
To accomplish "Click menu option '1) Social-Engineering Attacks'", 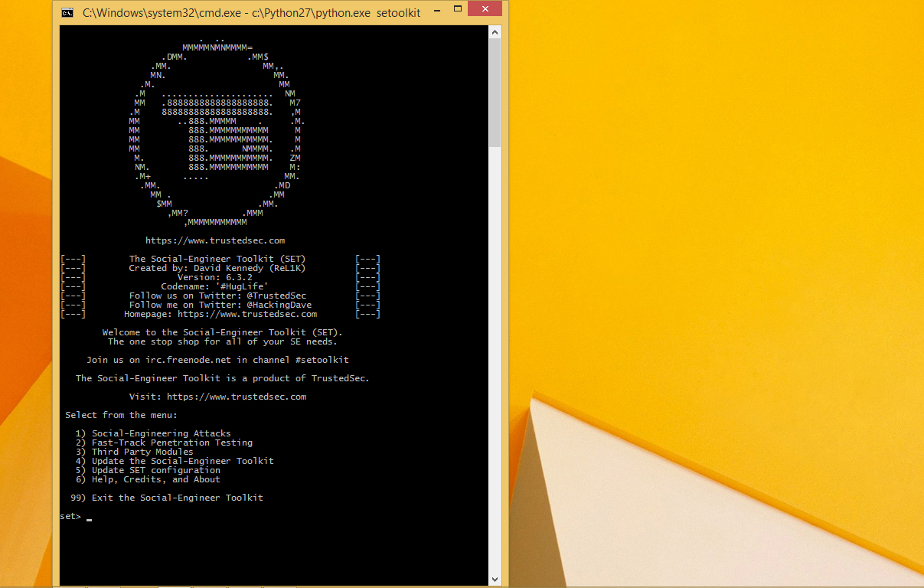I will point(153,433).
